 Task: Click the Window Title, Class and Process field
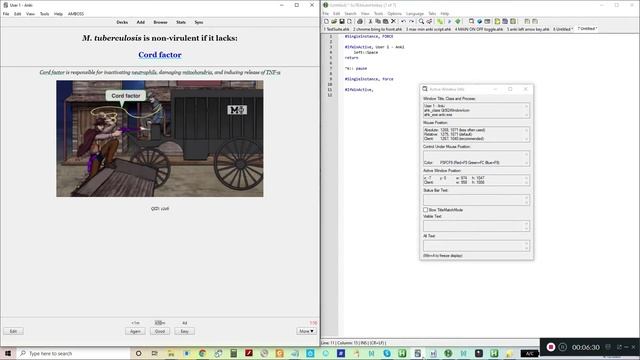(x=476, y=110)
